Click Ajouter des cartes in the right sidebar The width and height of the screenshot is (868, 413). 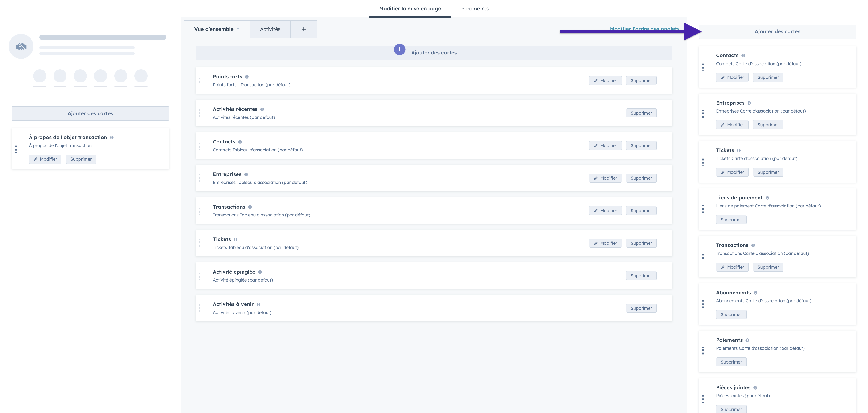click(777, 32)
